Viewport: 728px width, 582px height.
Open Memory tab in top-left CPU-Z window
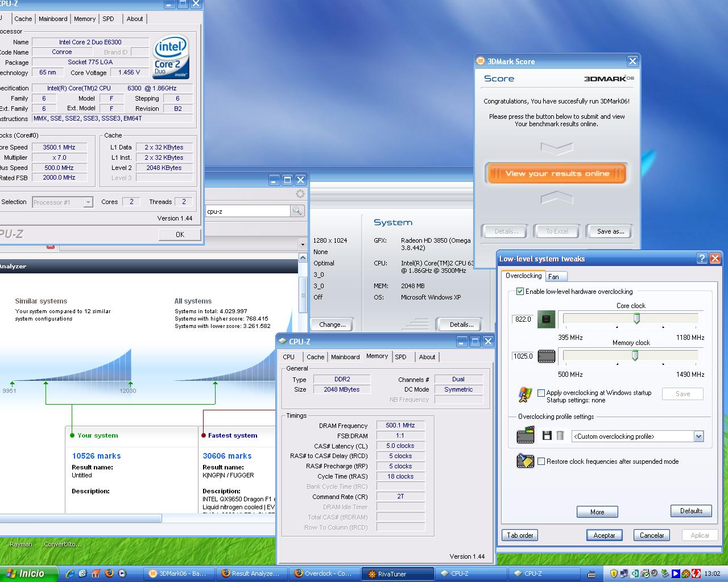click(85, 19)
